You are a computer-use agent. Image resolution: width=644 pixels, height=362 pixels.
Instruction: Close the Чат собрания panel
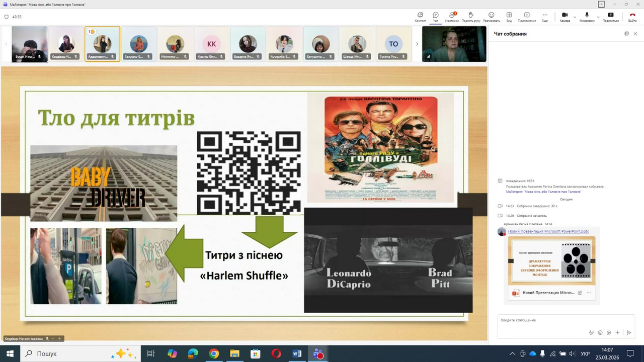pyautogui.click(x=635, y=34)
